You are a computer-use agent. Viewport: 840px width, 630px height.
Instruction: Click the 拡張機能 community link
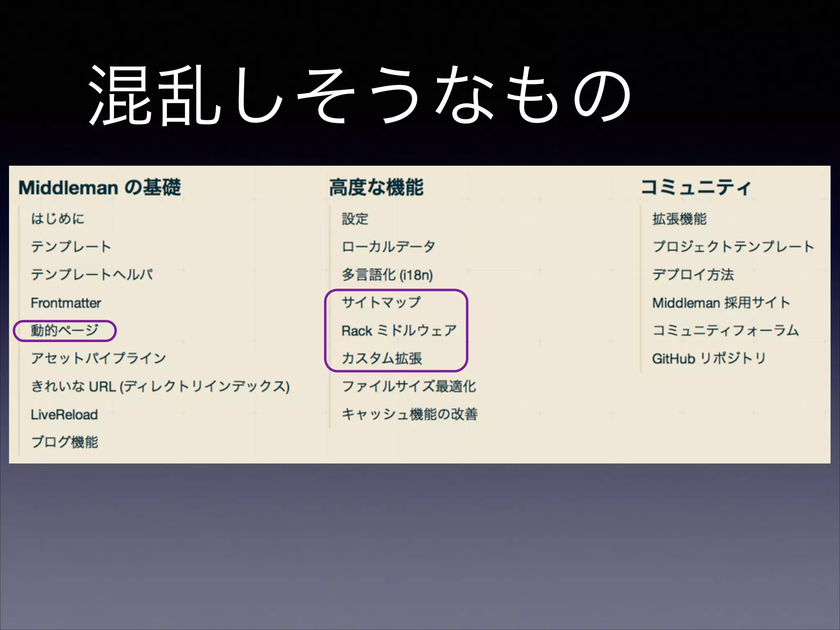pyautogui.click(x=680, y=219)
